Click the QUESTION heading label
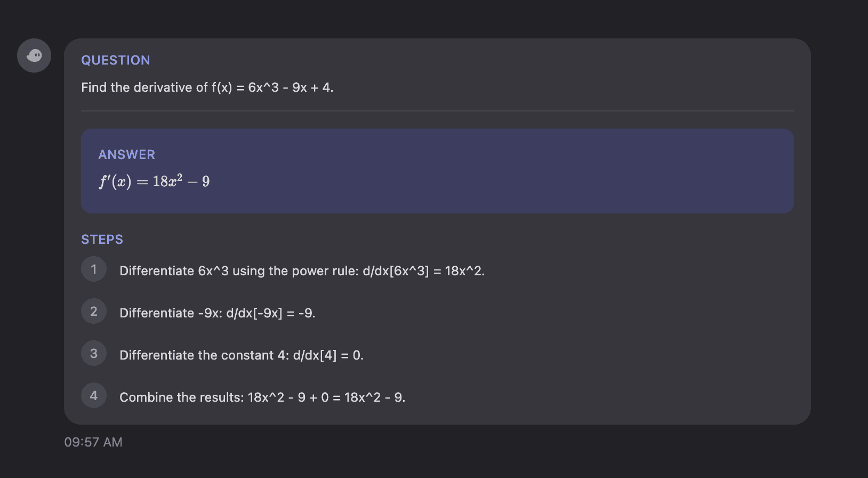Image resolution: width=868 pixels, height=478 pixels. click(x=116, y=60)
